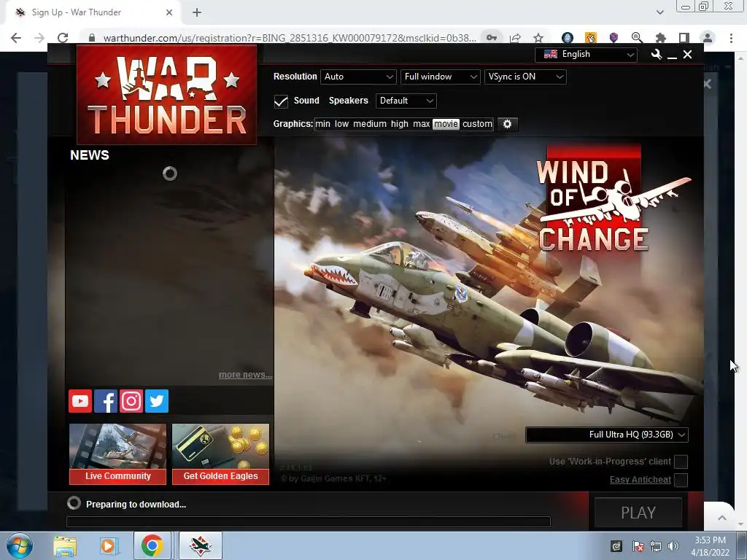747x560 pixels.
Task: Close the Sign Up browser tab
Action: tap(169, 12)
